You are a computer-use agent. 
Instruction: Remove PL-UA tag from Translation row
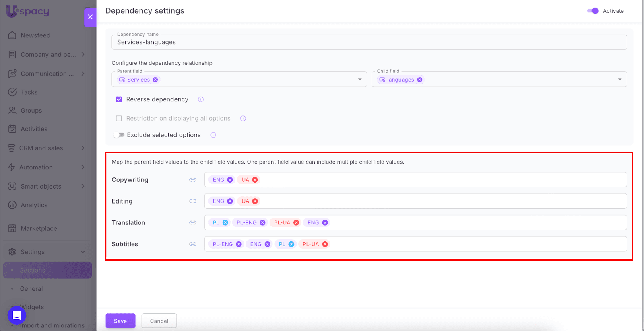pyautogui.click(x=296, y=223)
